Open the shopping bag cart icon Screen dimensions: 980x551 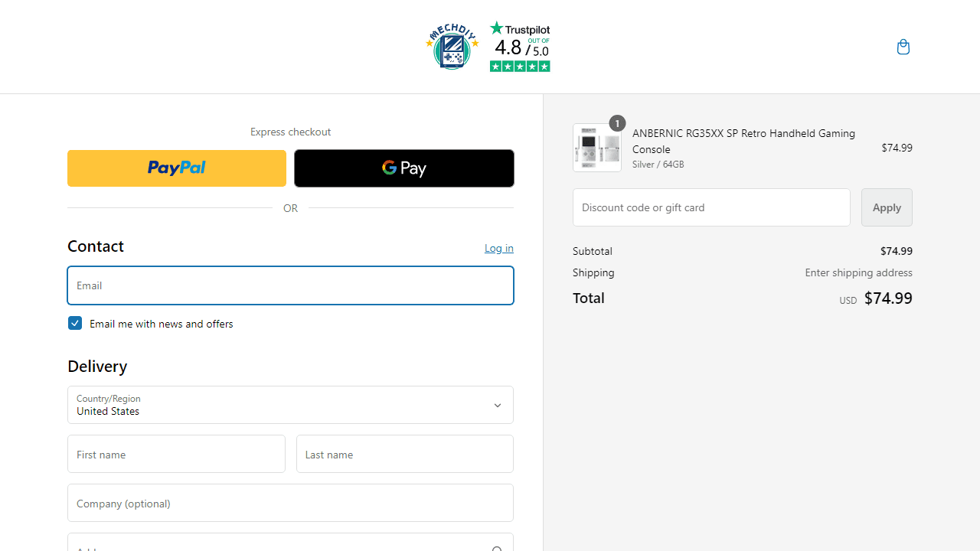pos(903,47)
